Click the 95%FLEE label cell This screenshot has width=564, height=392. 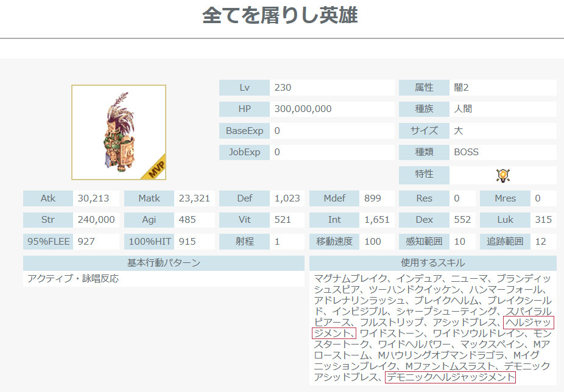point(48,241)
